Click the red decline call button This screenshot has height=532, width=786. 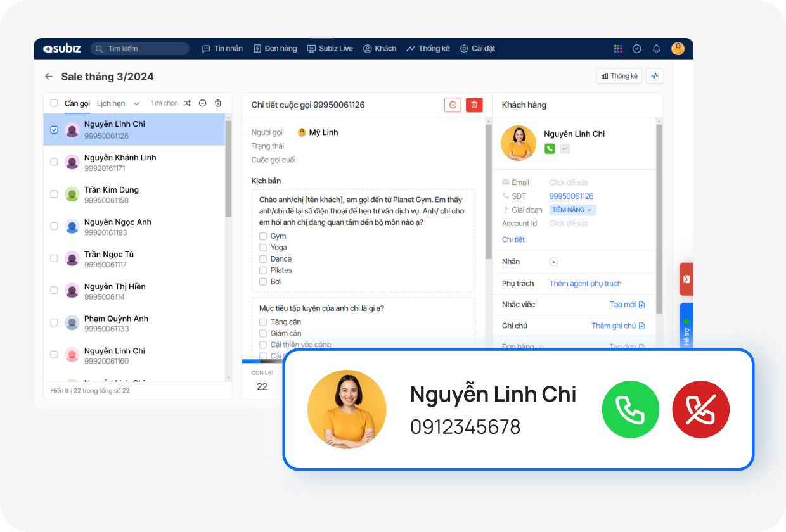[x=700, y=410]
